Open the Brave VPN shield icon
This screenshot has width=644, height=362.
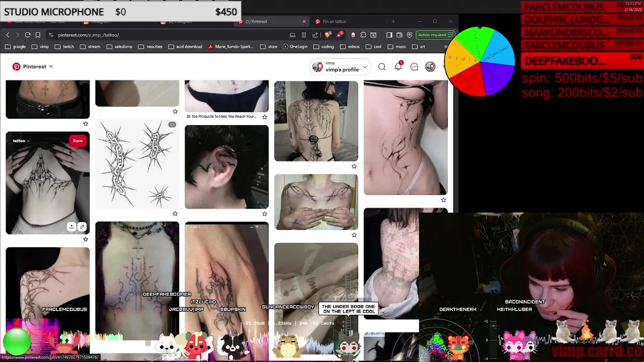coord(410,35)
